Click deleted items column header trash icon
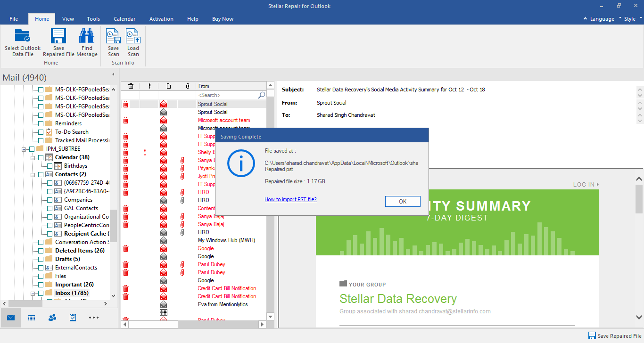Screen dimensions: 644x343 pos(131,86)
